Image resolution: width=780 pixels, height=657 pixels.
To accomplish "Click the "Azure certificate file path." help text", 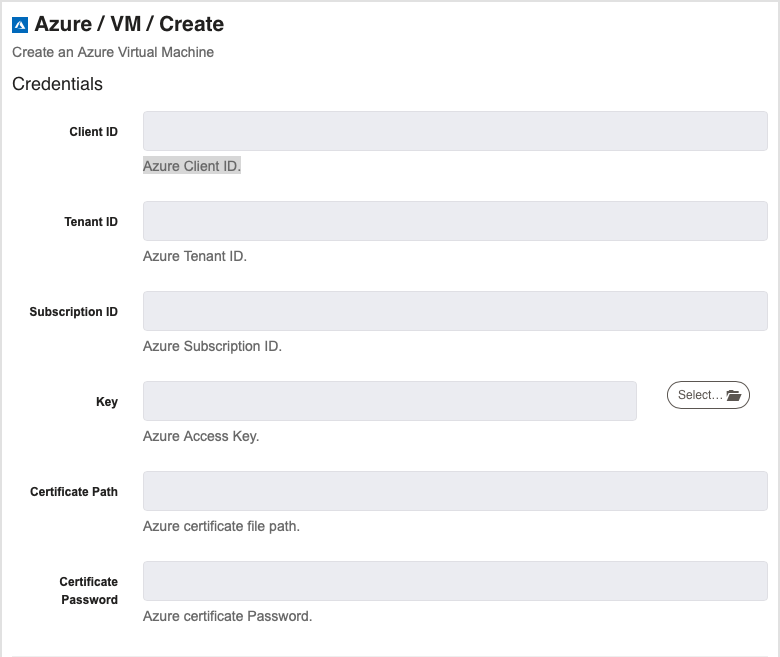I will [x=221, y=526].
